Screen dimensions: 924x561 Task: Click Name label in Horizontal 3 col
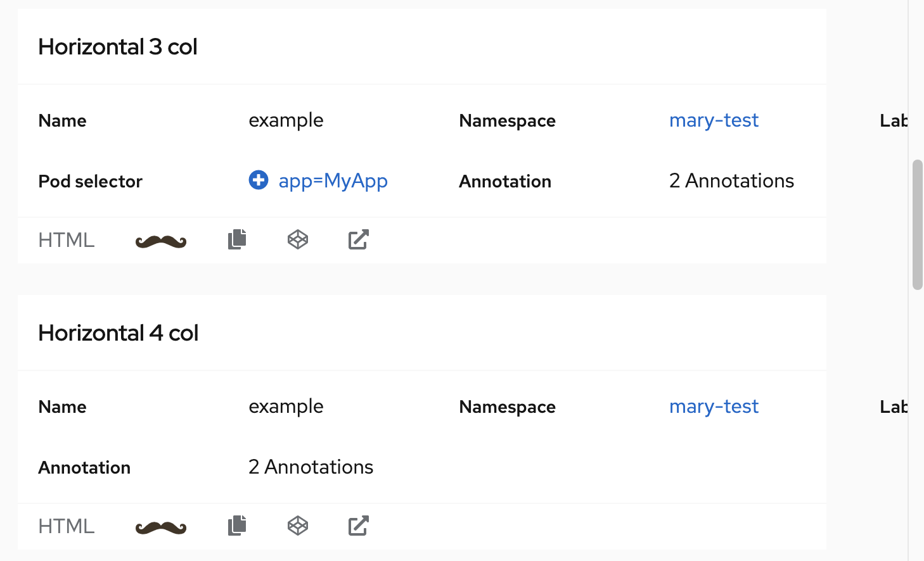[62, 121]
